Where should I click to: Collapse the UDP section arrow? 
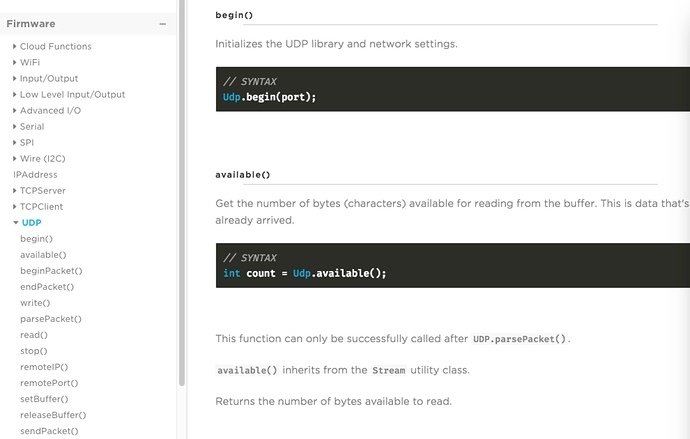15,223
